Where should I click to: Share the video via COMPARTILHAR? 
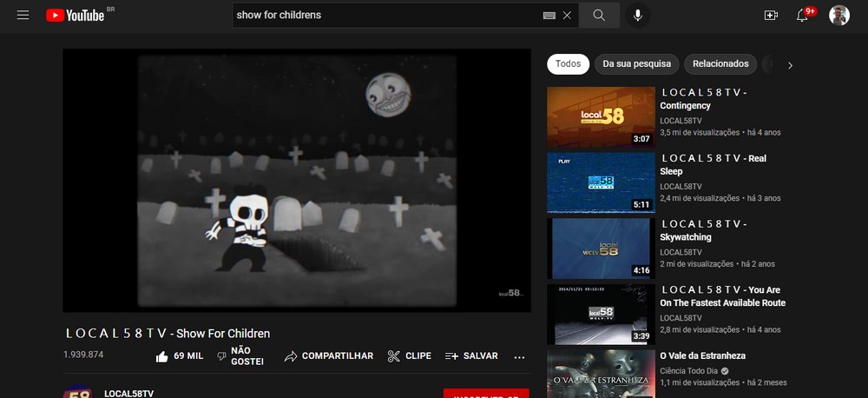[x=329, y=356]
